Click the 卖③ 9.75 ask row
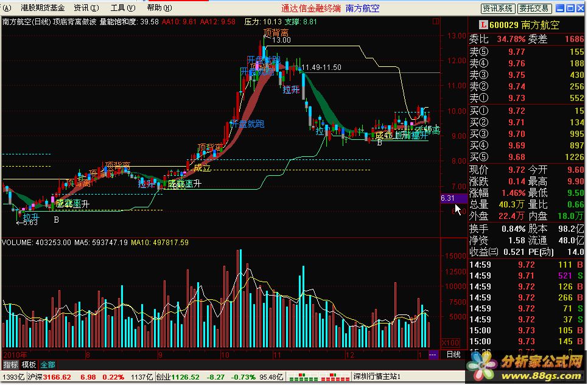The height and width of the screenshot is (385, 588). pos(527,75)
